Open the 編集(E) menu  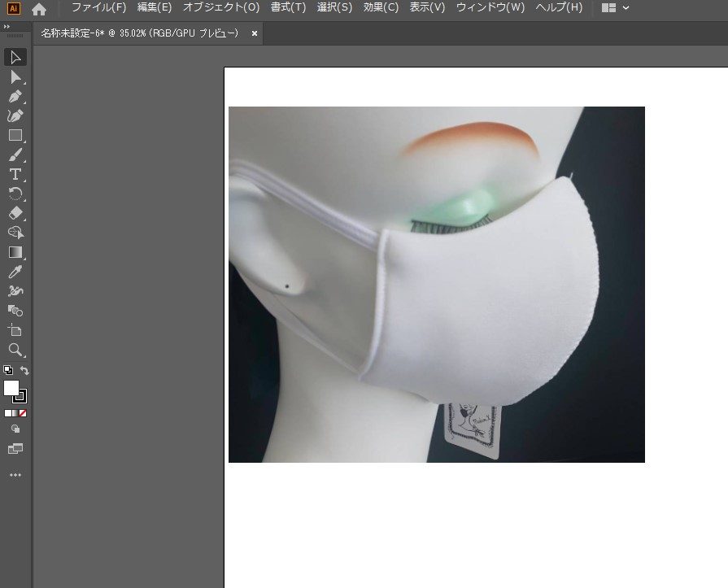(155, 7)
